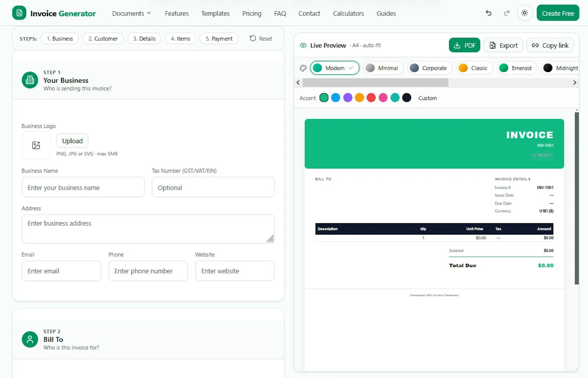
Task: Open the Export button
Action: pyautogui.click(x=503, y=45)
